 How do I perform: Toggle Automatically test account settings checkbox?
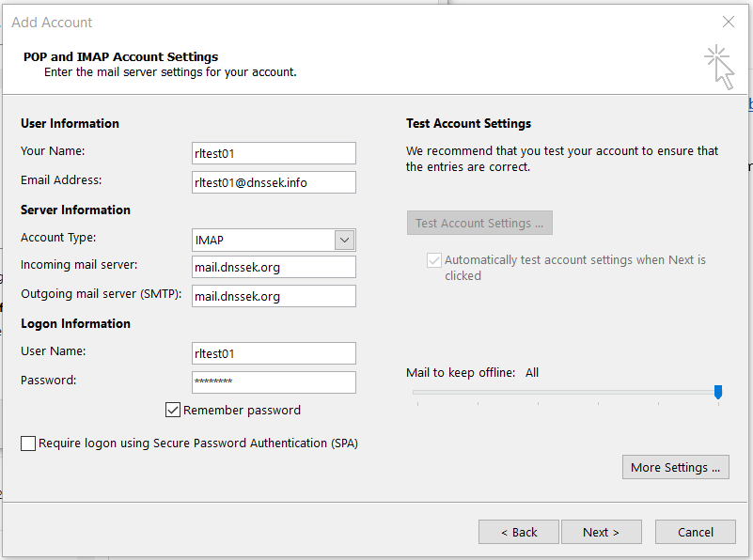coord(433,260)
